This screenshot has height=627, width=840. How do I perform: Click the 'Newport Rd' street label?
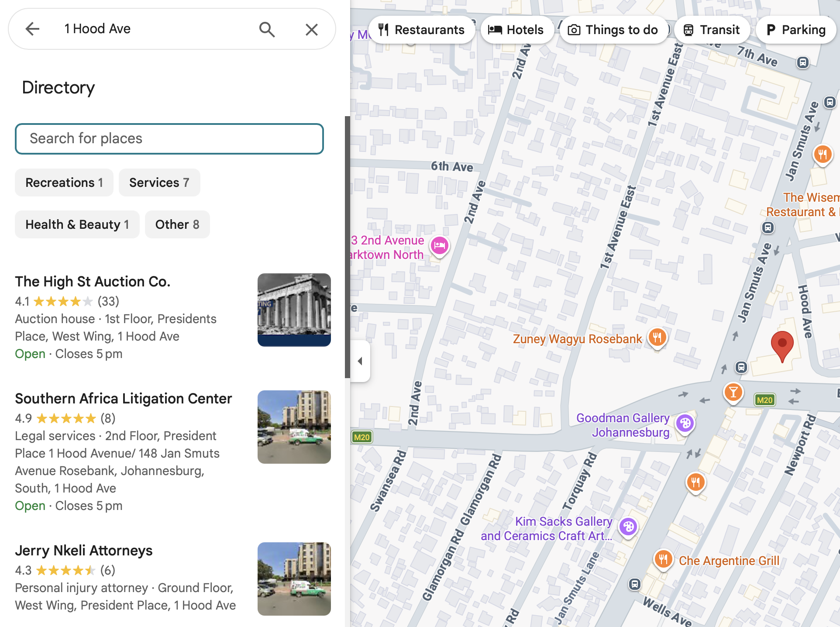click(800, 445)
